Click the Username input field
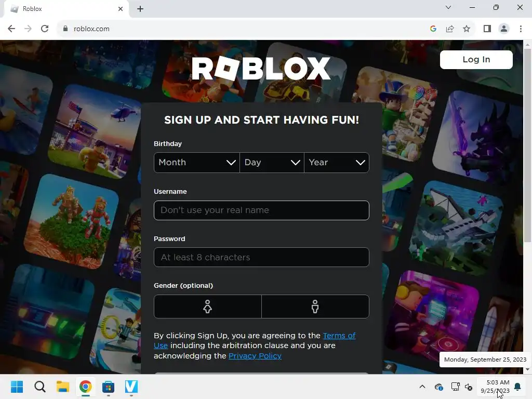This screenshot has height=399, width=532. click(x=261, y=210)
